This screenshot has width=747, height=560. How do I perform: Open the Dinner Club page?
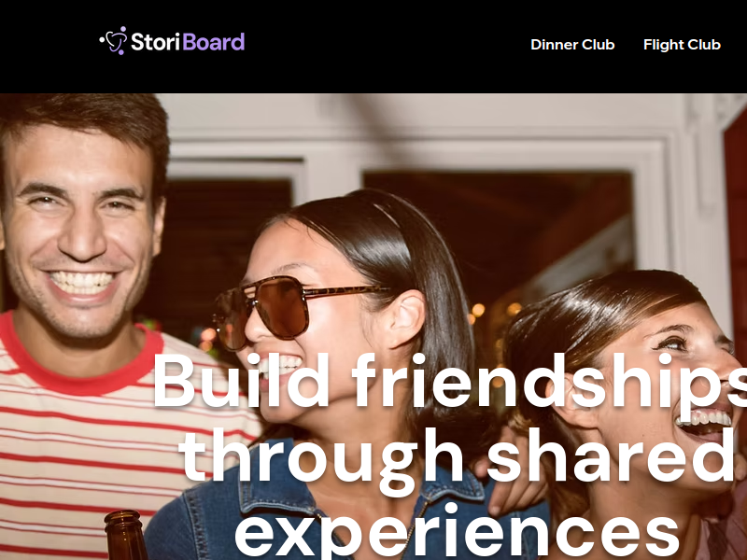click(x=572, y=45)
